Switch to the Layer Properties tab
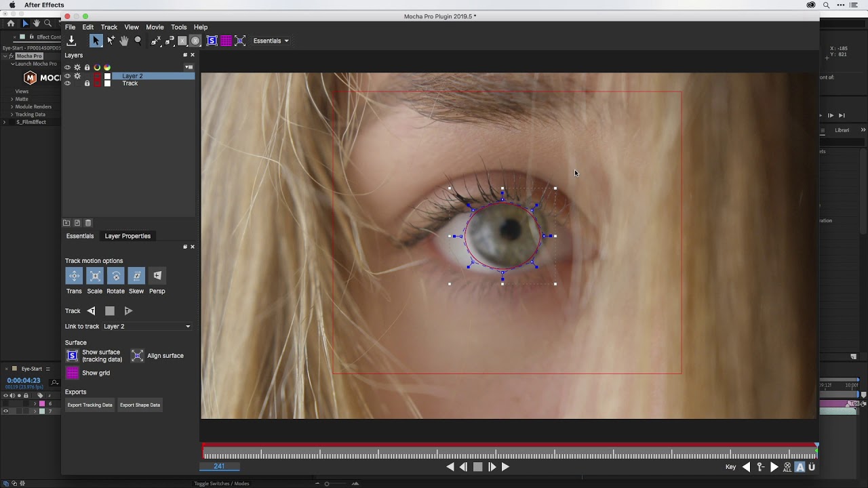868x488 pixels. tap(127, 236)
